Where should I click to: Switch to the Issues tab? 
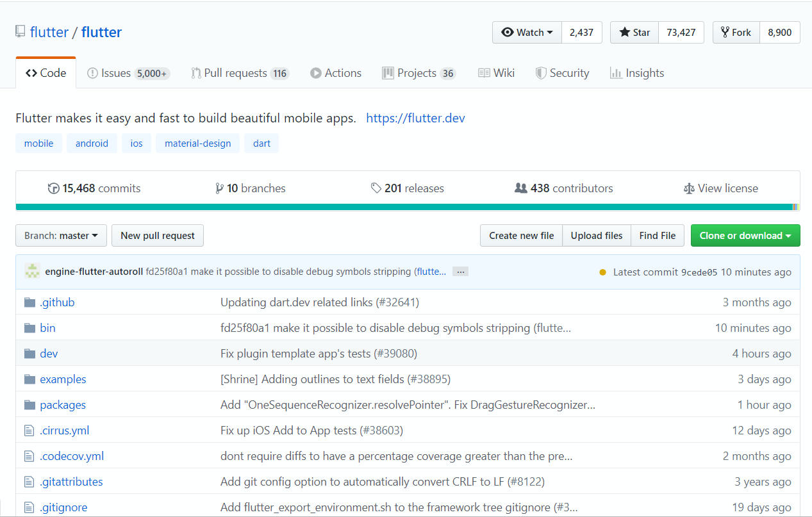[128, 73]
